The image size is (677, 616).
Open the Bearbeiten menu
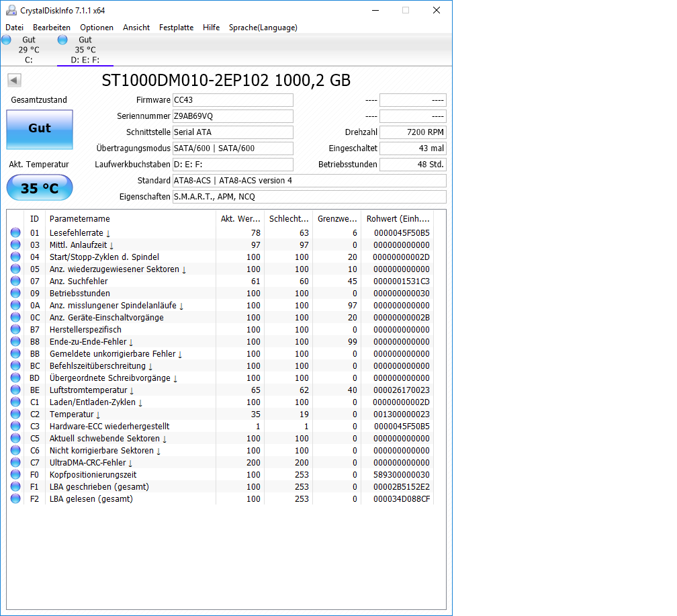coord(51,28)
